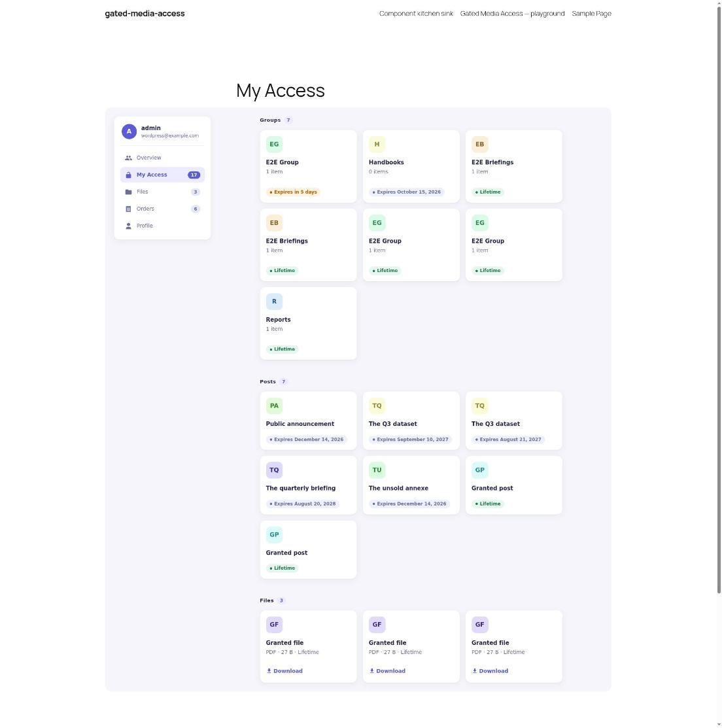Open Gated Media Access — playground page
The image size is (722, 728).
tap(512, 14)
